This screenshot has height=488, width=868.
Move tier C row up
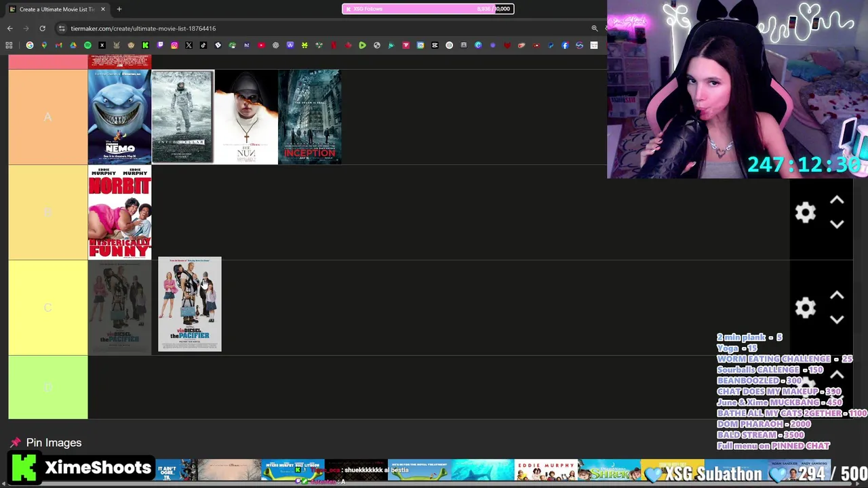click(x=837, y=296)
